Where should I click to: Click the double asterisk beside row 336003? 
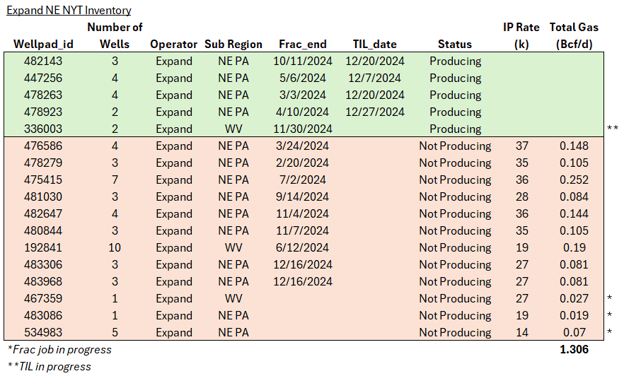tap(612, 128)
